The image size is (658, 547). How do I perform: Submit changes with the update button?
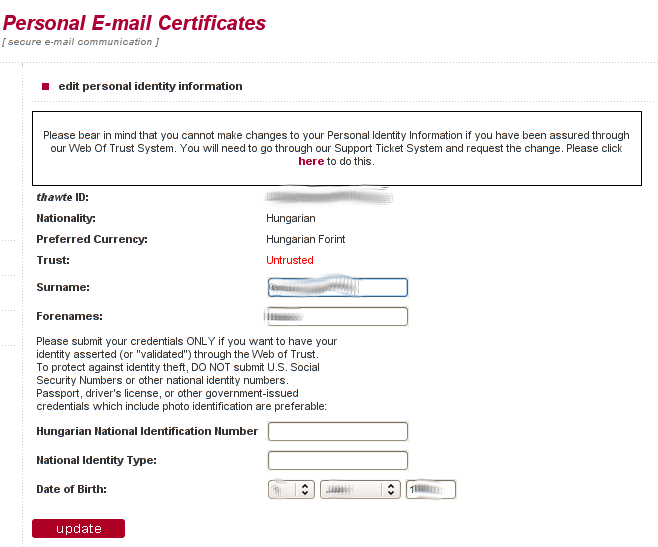pyautogui.click(x=78, y=529)
